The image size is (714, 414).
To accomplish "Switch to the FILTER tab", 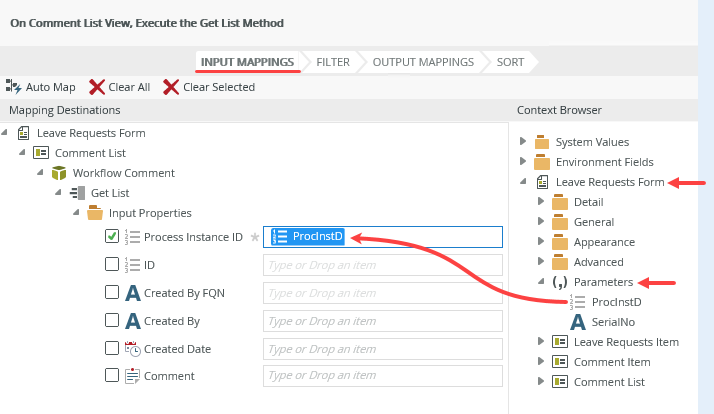I will click(x=333, y=62).
